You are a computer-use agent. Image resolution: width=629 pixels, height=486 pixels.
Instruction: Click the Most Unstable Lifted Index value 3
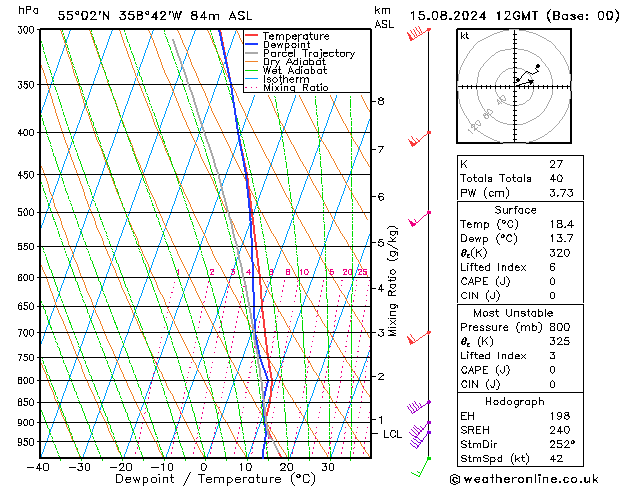[553, 356]
